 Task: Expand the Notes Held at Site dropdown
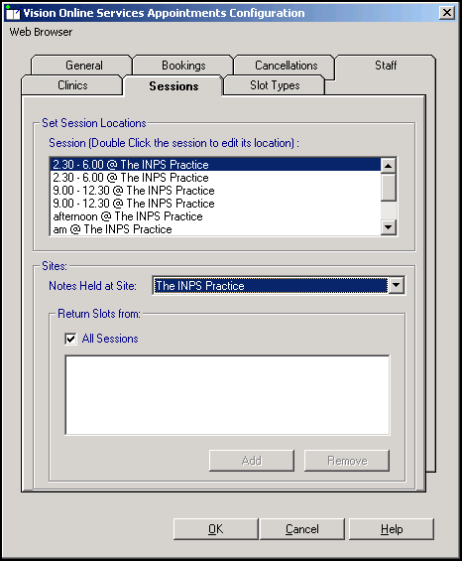click(396, 286)
